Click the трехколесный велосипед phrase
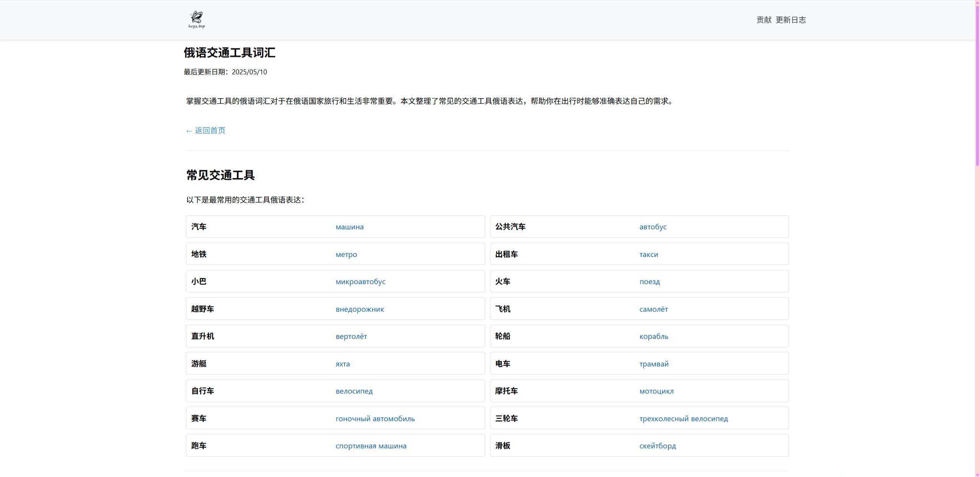 click(x=683, y=419)
